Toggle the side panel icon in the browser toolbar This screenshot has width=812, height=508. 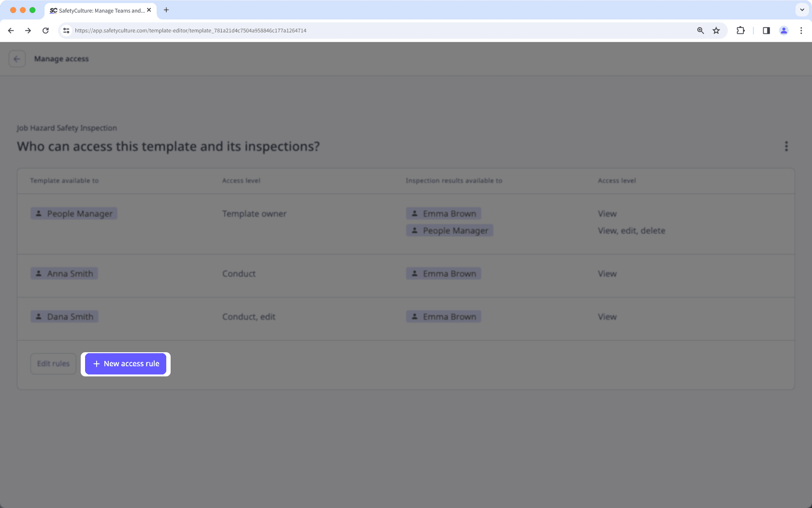(x=766, y=30)
